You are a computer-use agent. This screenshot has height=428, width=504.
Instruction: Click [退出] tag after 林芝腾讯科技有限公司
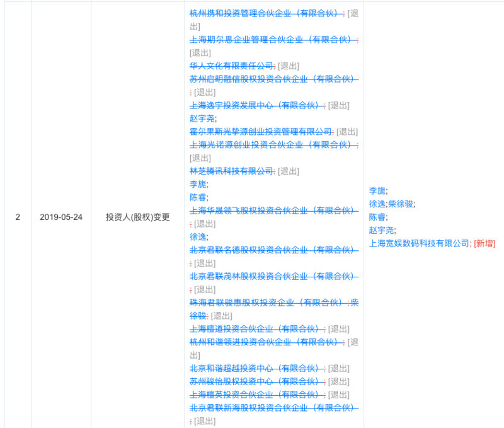(x=289, y=171)
